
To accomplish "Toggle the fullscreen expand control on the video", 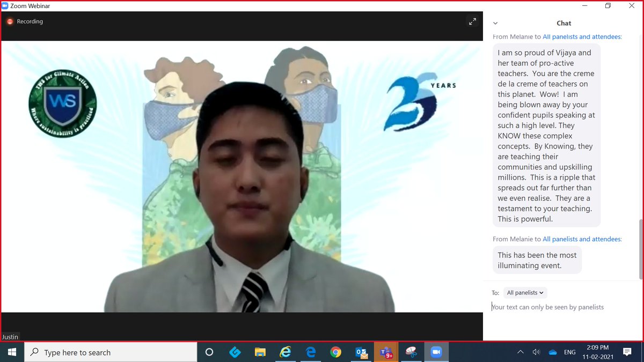I will pyautogui.click(x=472, y=21).
